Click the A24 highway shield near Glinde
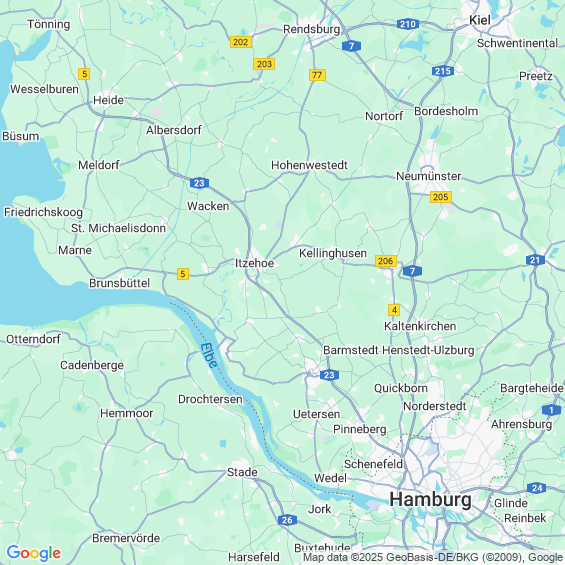The image size is (565, 565). pos(536,488)
